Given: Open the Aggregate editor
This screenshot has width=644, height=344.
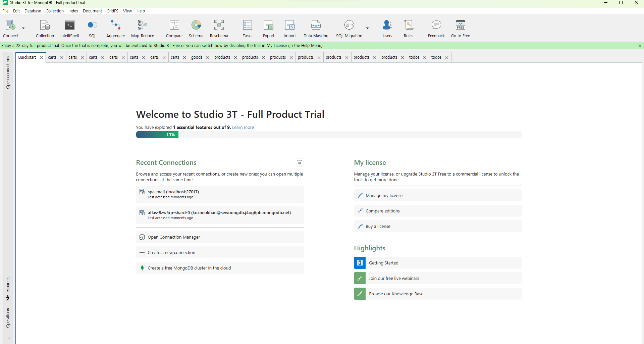Looking at the screenshot, I should (x=115, y=28).
